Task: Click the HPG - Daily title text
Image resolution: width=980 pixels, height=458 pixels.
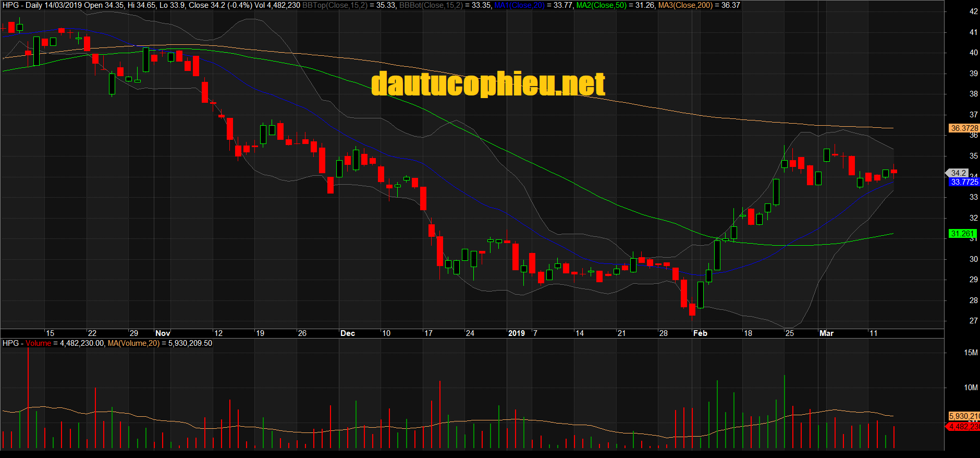Action: [x=22, y=5]
